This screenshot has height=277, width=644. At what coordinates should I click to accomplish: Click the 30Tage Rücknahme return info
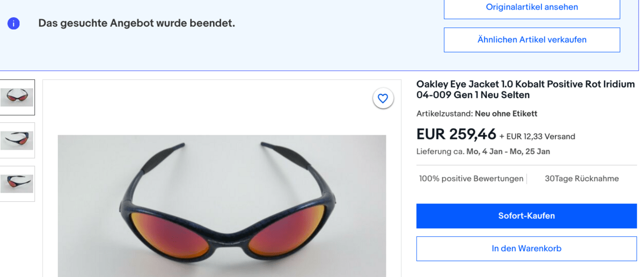click(x=581, y=179)
